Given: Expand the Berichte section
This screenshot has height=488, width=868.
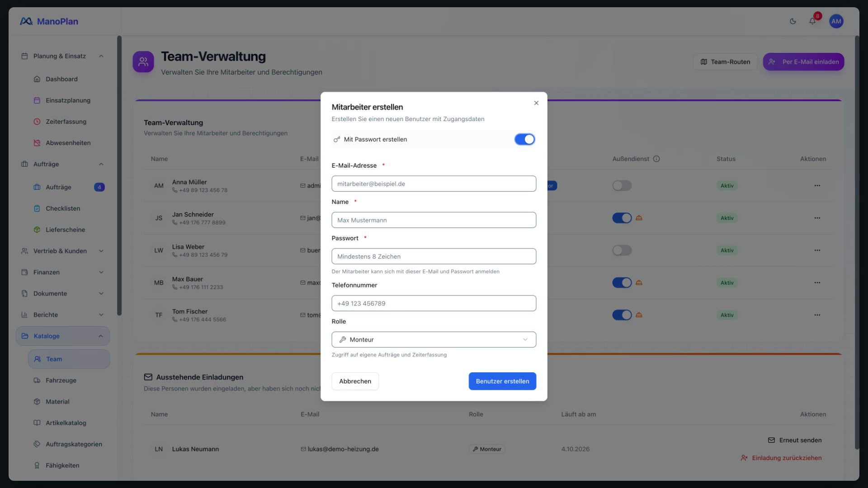Looking at the screenshot, I should pyautogui.click(x=63, y=314).
